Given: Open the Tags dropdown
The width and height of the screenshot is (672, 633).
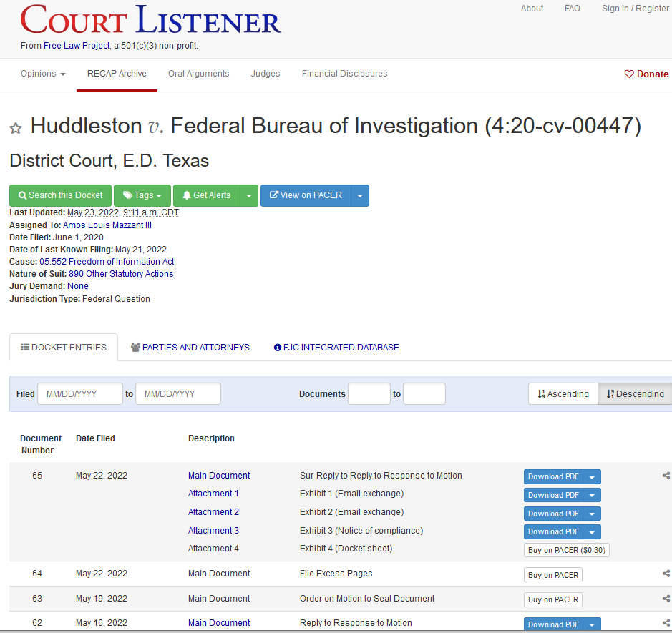Looking at the screenshot, I should click(142, 195).
